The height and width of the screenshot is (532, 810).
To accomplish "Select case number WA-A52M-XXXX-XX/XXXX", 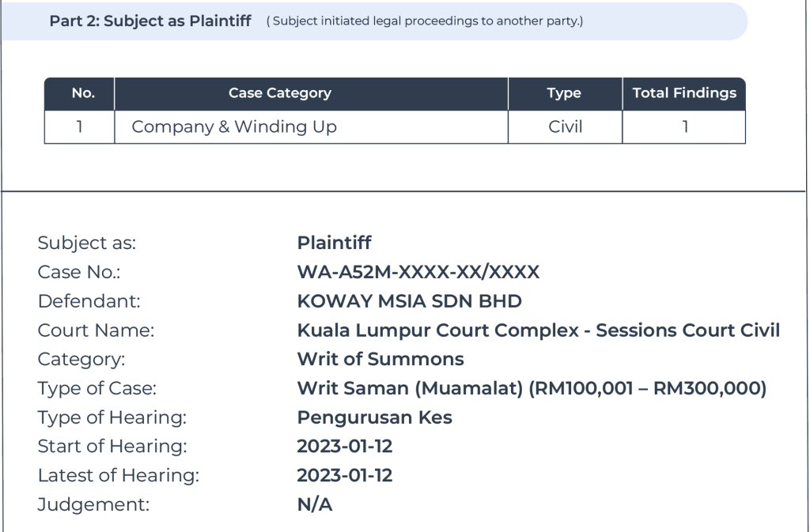I will [418, 273].
